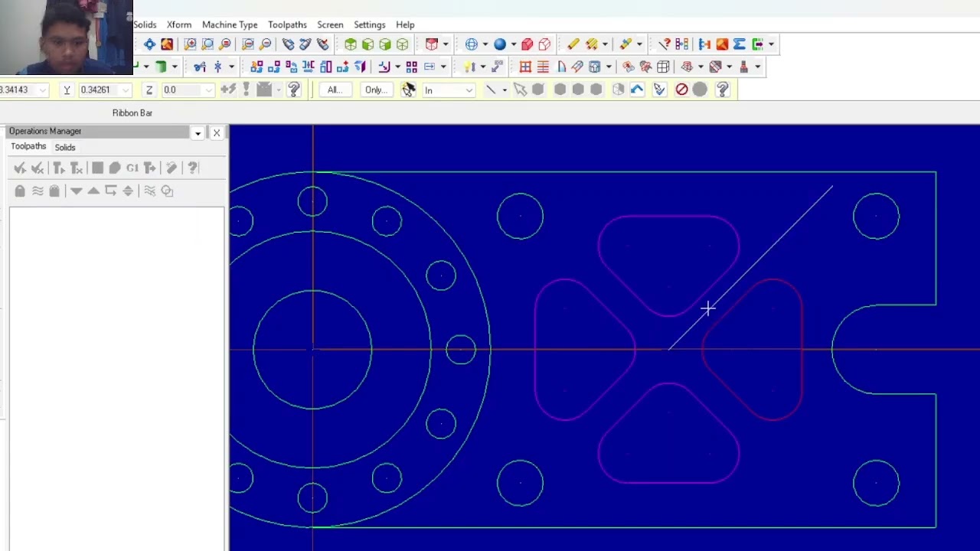The image size is (980, 551).
Task: Click the Analyze entity question-mark icon
Action: [665, 44]
